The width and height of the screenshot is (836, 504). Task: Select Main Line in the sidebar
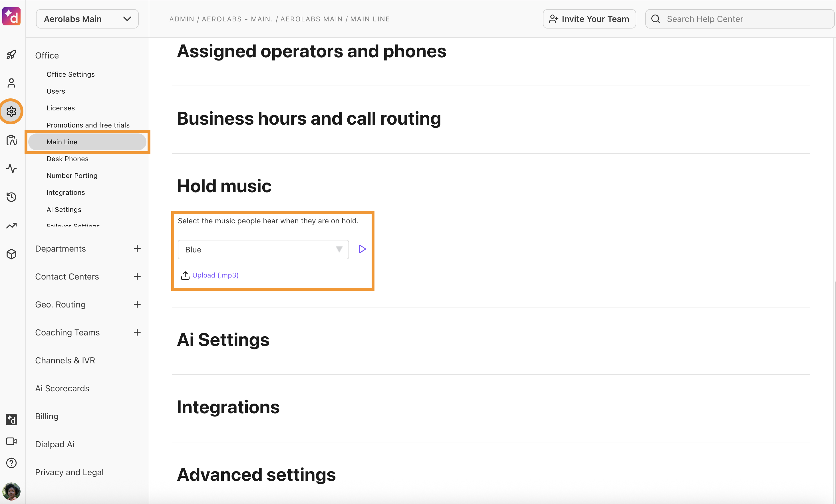click(87, 142)
